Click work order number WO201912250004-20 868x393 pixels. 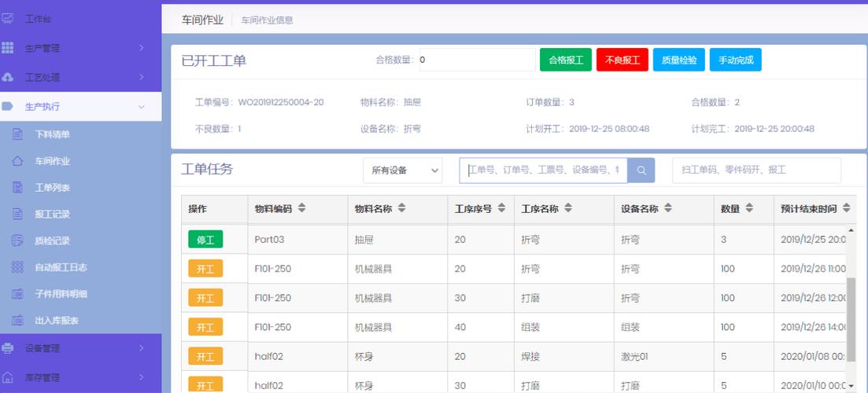(x=281, y=102)
